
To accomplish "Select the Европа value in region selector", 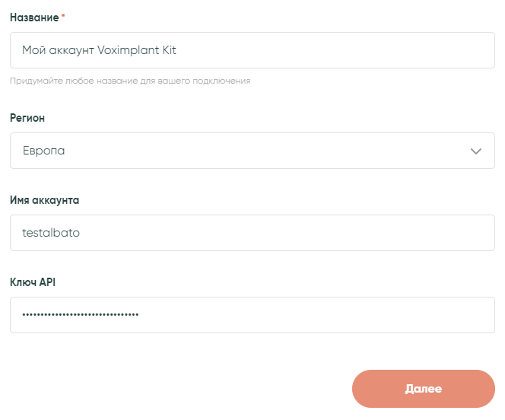I will [44, 151].
